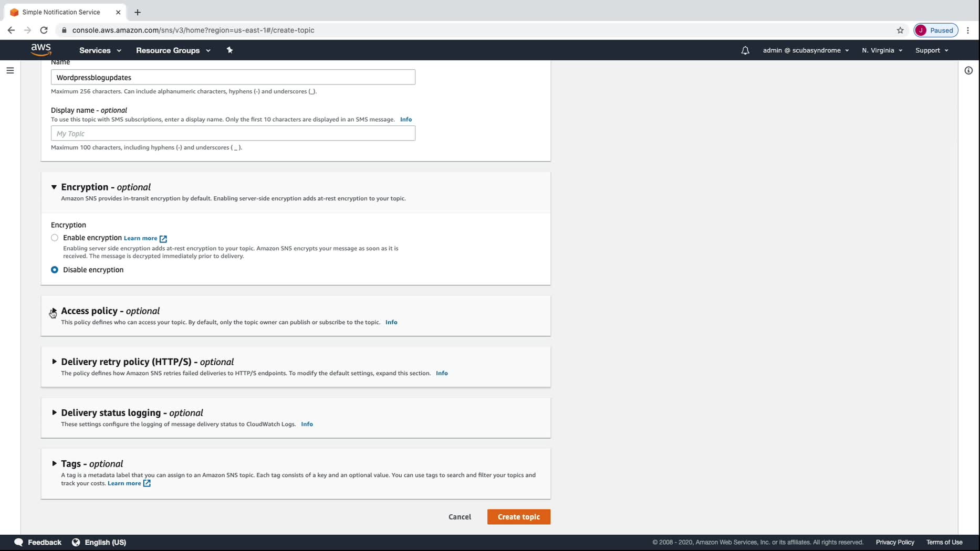The height and width of the screenshot is (551, 980).
Task: Select the Enable encryption radio button
Action: click(55, 238)
